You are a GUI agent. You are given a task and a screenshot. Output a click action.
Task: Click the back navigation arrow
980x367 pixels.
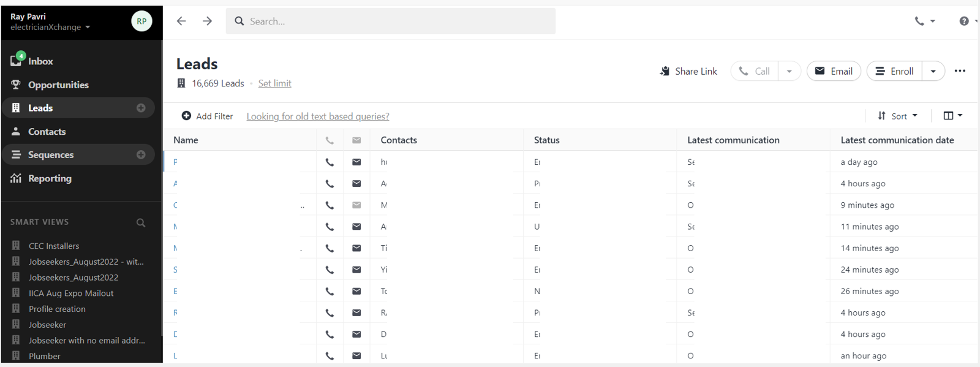[x=181, y=21]
